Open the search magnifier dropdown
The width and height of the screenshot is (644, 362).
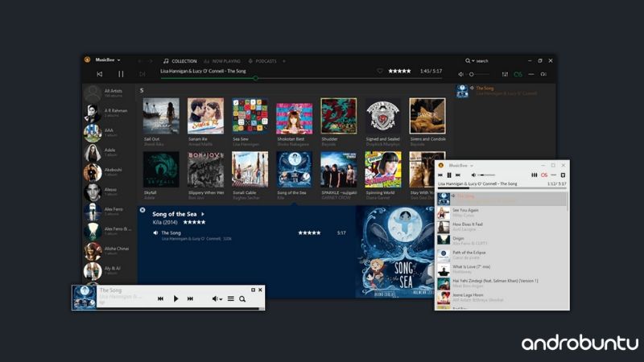pos(469,61)
